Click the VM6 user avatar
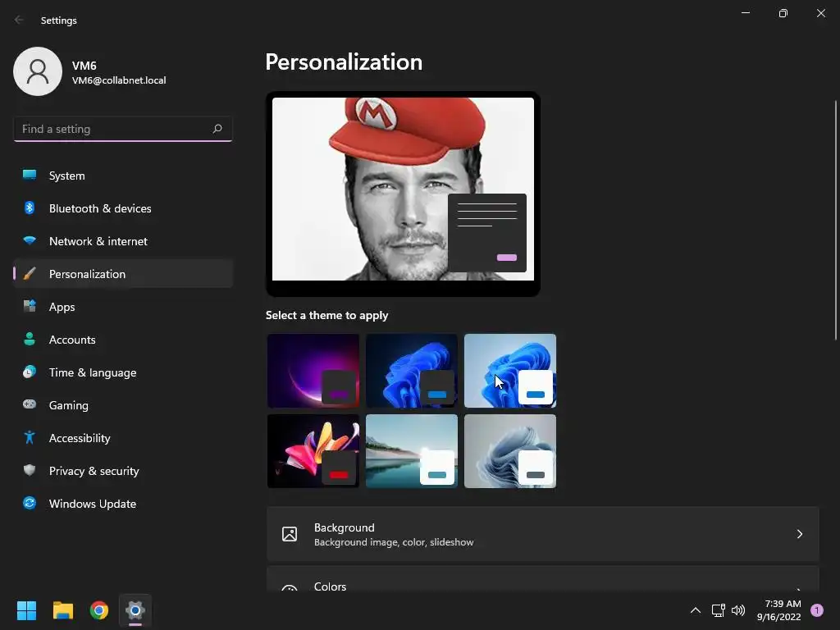The image size is (840, 630). pyautogui.click(x=38, y=71)
